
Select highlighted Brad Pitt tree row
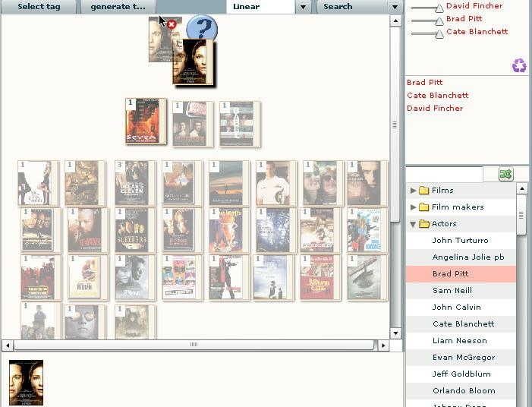coord(461,274)
